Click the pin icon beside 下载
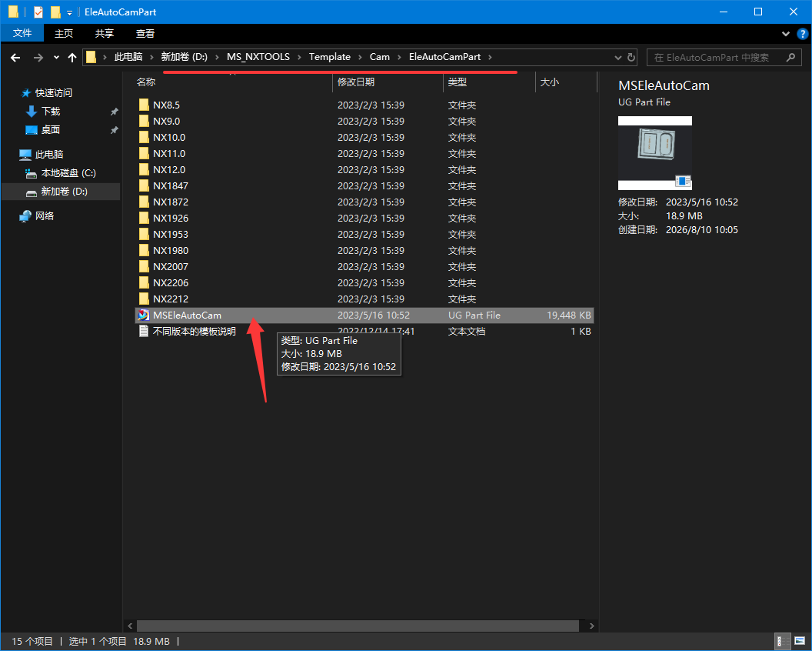This screenshot has height=651, width=812. pyautogui.click(x=115, y=112)
